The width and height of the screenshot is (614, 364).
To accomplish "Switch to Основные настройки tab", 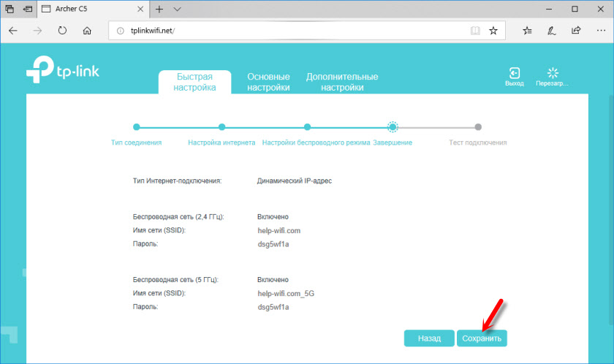I will pos(268,82).
